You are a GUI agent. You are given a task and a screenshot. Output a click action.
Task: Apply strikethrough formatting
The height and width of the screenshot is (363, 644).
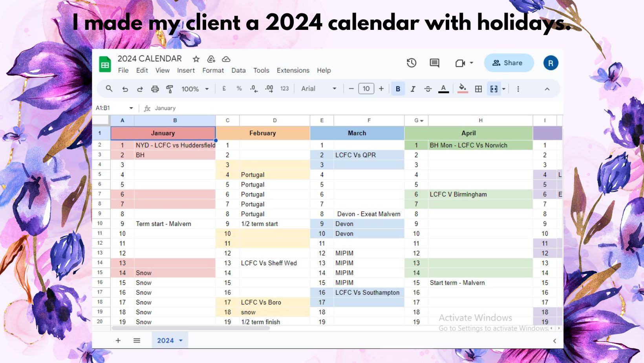[428, 89]
